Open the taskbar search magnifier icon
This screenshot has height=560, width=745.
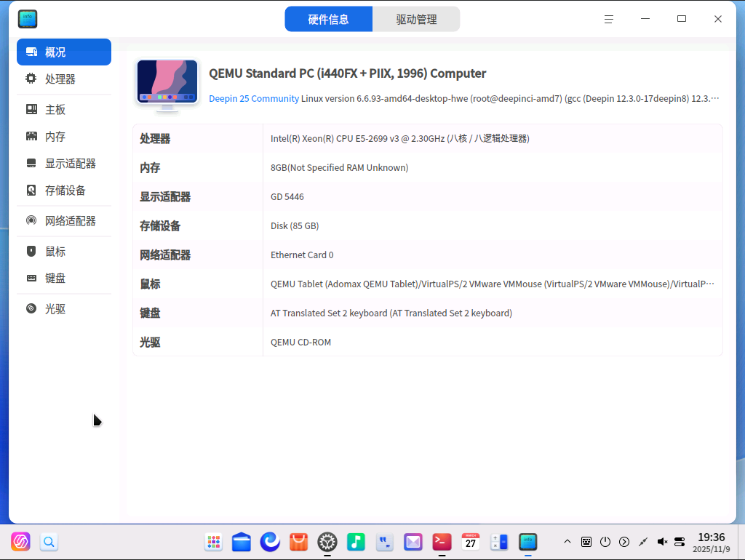coord(49,542)
